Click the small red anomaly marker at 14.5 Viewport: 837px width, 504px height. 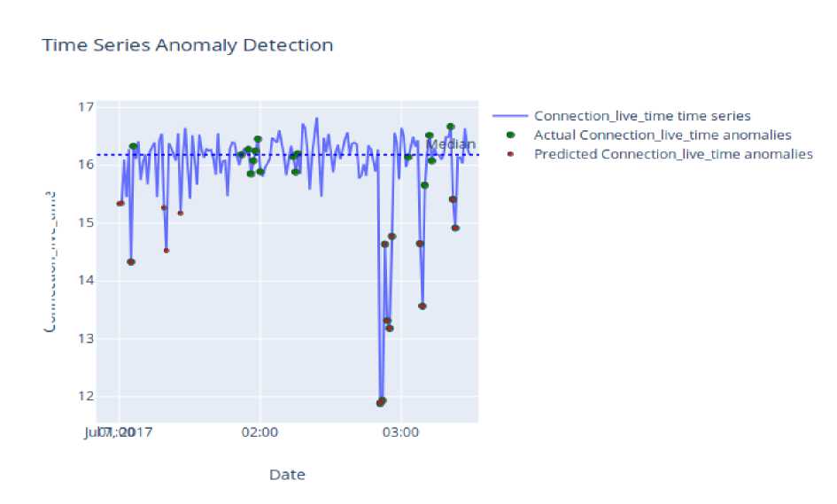click(x=167, y=251)
